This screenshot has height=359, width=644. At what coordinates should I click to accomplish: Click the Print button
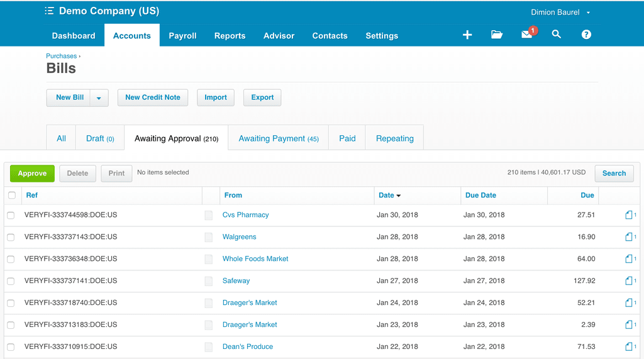(116, 174)
